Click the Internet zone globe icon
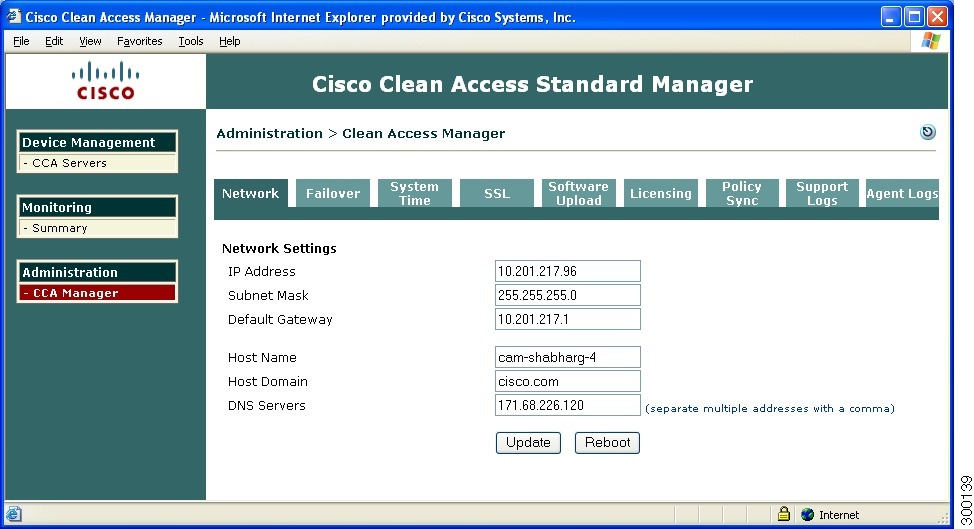 pos(807,514)
